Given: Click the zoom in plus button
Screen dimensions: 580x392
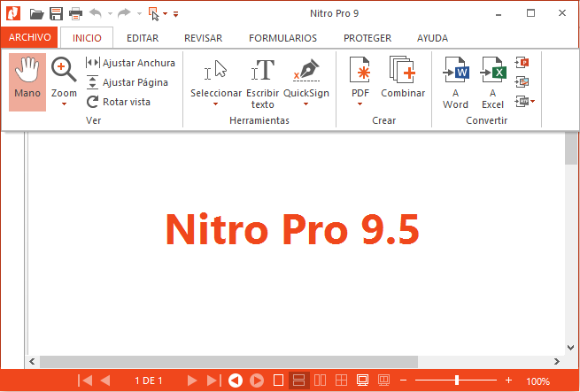Looking at the screenshot, I should (x=508, y=380).
